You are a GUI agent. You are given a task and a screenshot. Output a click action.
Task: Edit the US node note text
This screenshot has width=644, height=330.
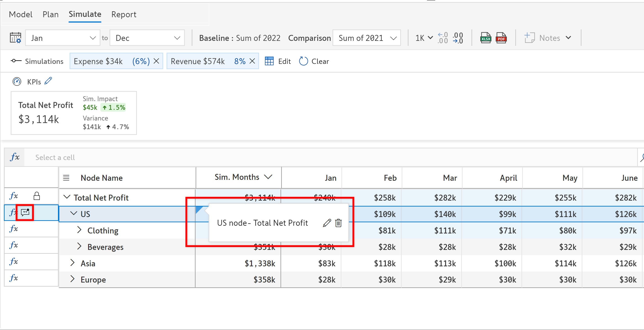[327, 223]
